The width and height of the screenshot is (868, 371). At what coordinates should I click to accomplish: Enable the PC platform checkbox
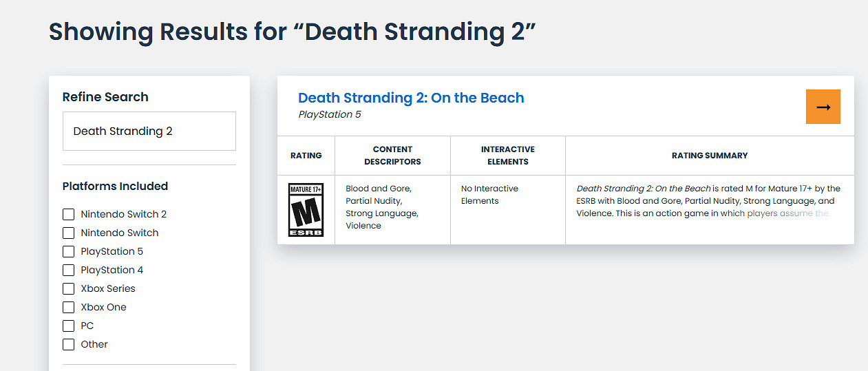coord(68,326)
